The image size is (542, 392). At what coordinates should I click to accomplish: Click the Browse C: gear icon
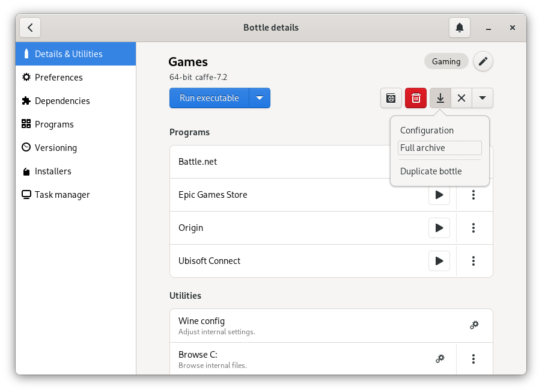[x=440, y=358]
